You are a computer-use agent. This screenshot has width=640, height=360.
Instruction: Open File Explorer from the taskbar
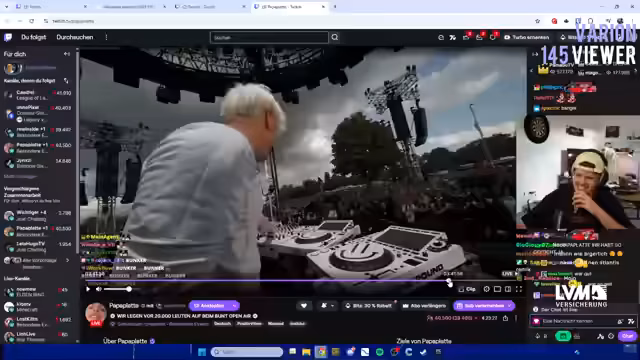tap(306, 352)
